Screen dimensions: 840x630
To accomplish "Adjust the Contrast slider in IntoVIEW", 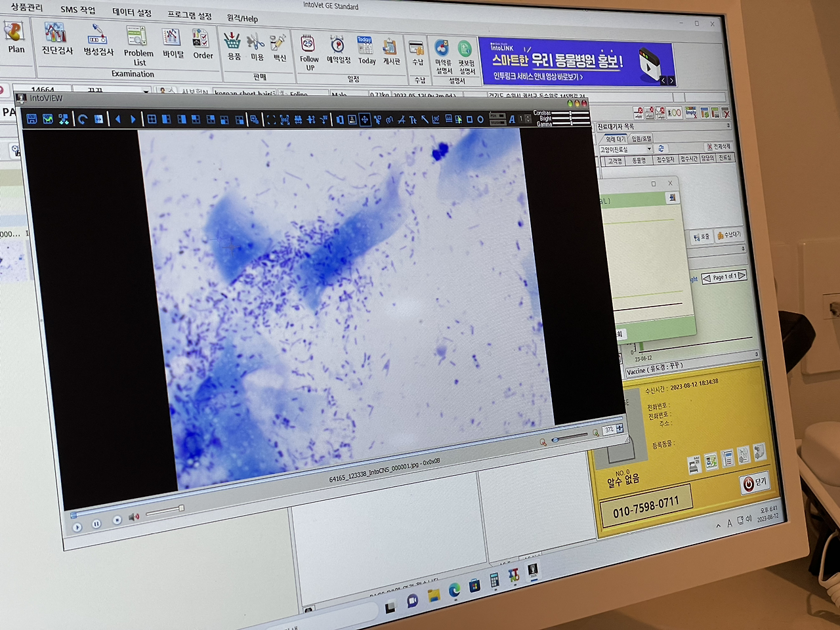I will [571, 114].
